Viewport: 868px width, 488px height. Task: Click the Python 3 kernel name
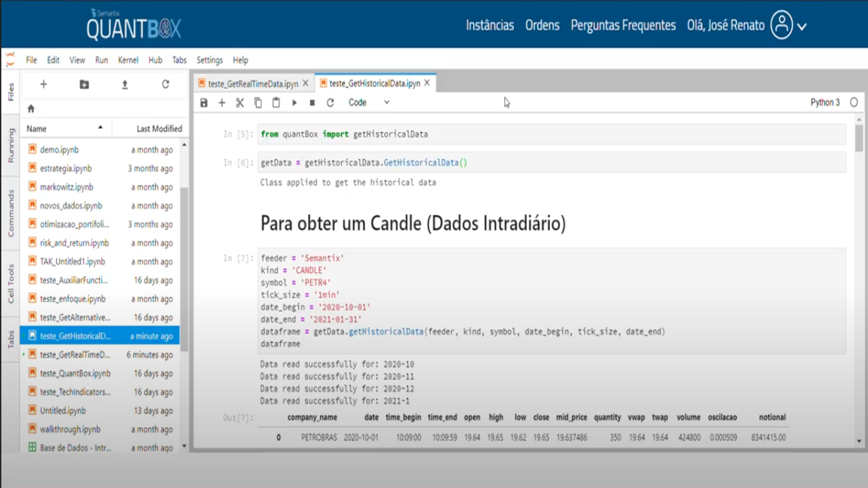click(x=825, y=103)
